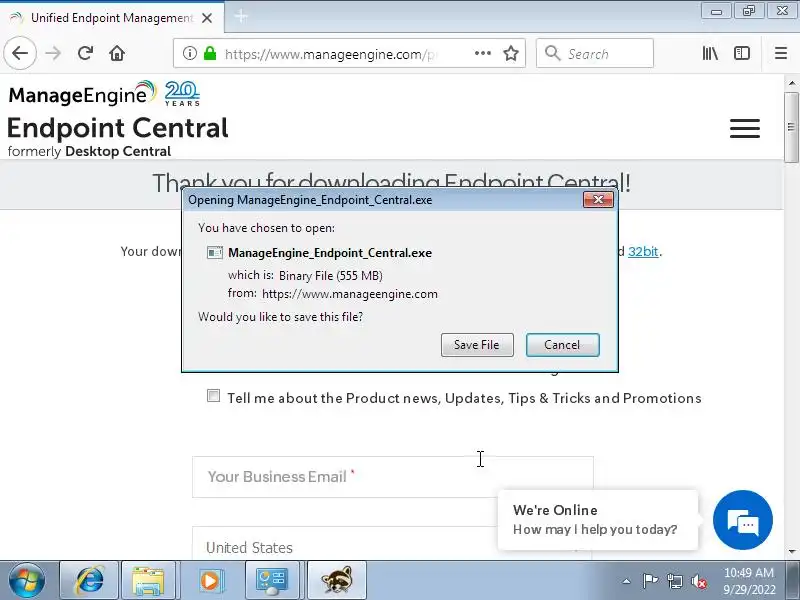Click the Your Business Email field
Screen dimensions: 800x600
pos(393,477)
